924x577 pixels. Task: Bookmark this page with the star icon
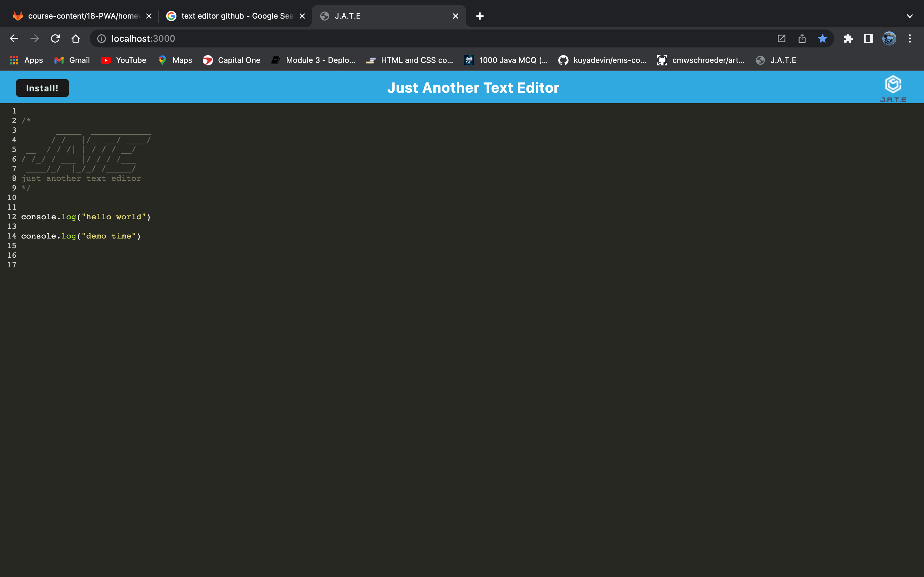coord(822,38)
